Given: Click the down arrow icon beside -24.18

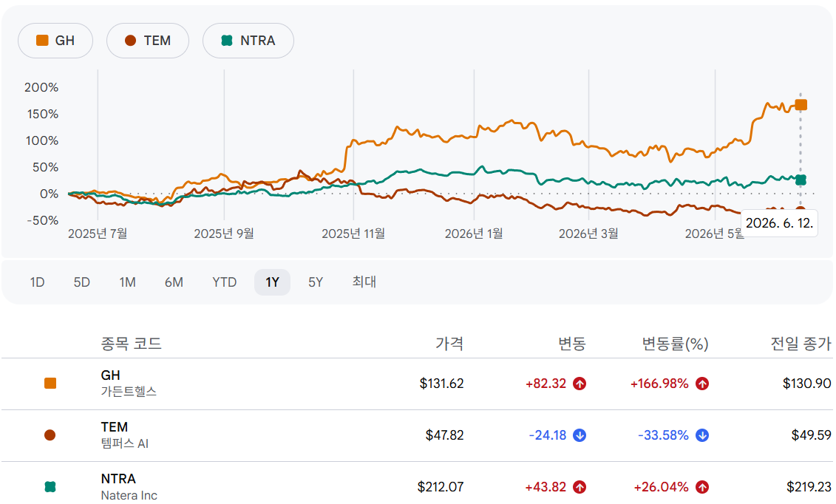Looking at the screenshot, I should pos(580,435).
